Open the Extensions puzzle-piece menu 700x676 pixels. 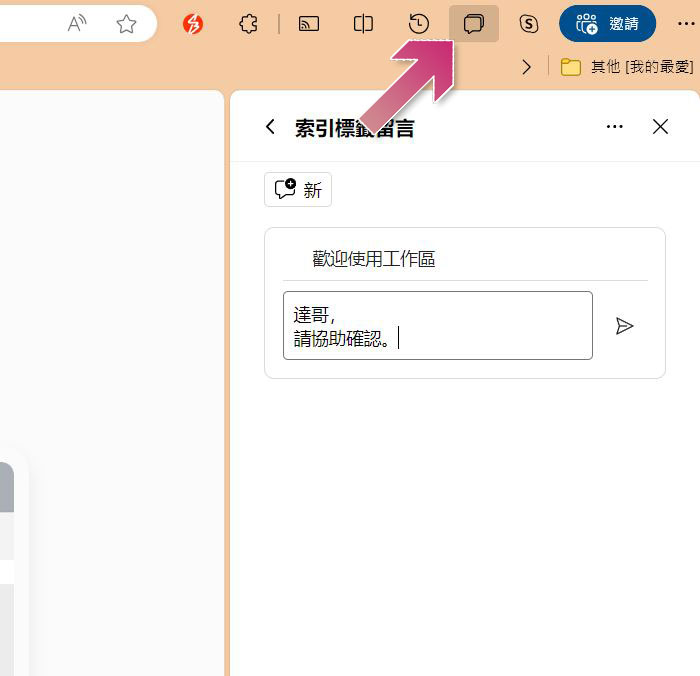coord(248,24)
